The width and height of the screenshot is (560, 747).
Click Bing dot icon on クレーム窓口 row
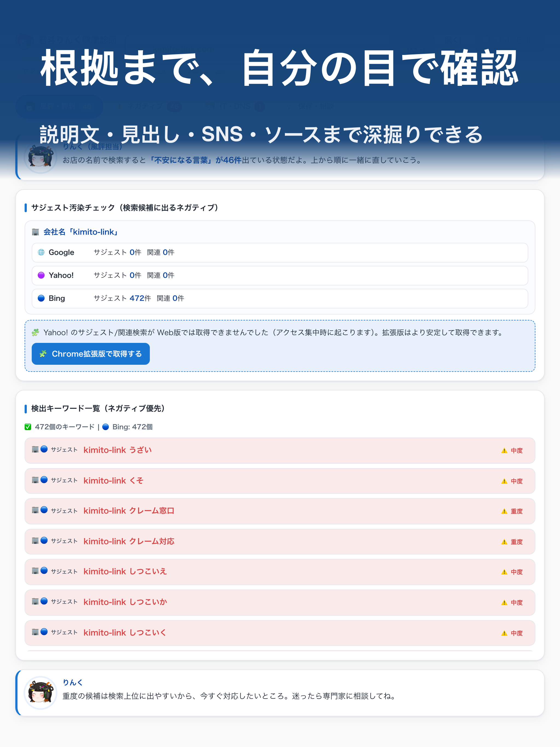tap(44, 510)
